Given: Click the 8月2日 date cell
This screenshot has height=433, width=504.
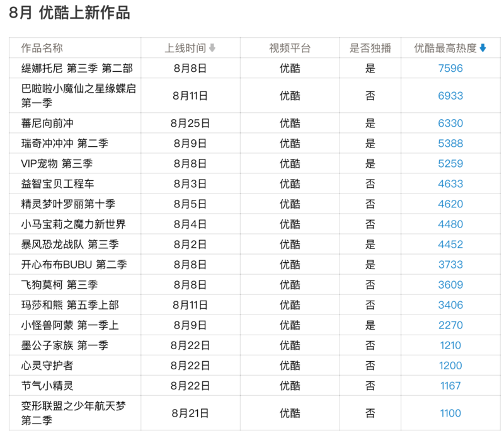Looking at the screenshot, I should (x=190, y=245).
